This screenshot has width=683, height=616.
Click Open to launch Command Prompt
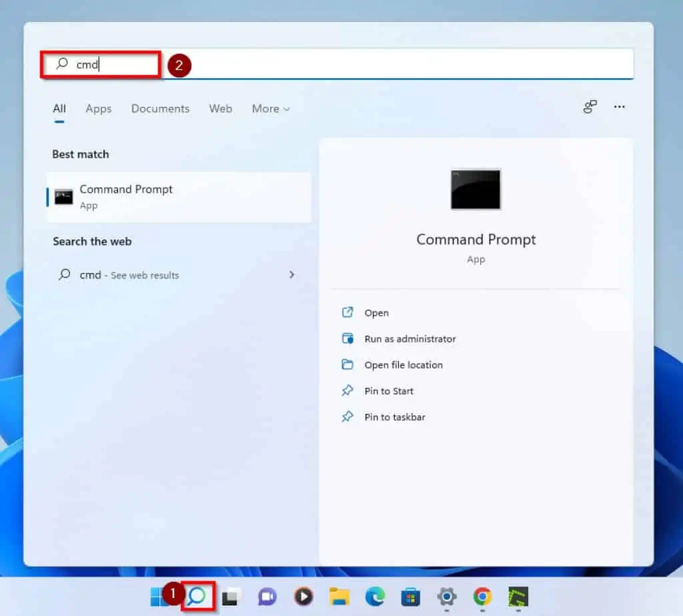click(x=376, y=312)
